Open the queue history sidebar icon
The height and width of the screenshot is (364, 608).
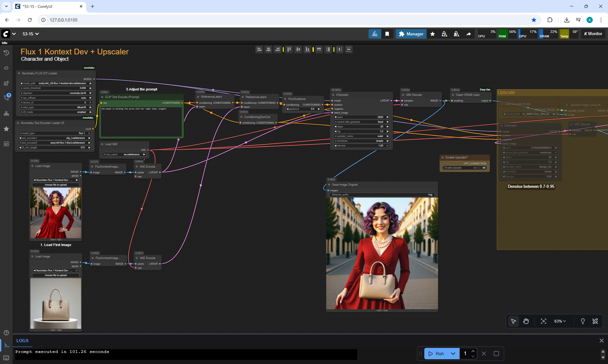[6, 53]
